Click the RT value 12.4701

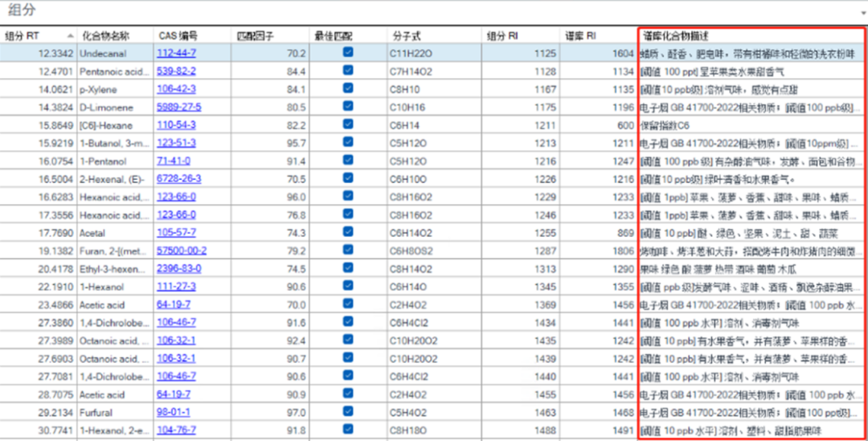pyautogui.click(x=56, y=71)
